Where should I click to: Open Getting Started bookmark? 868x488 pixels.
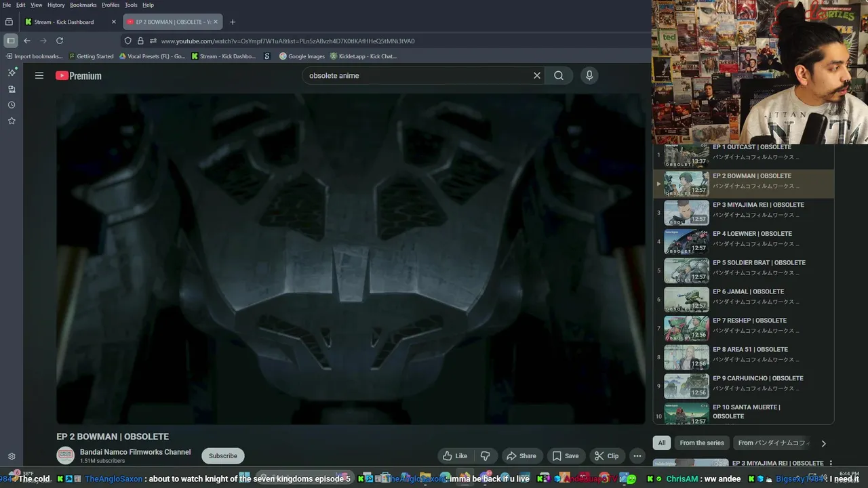pyautogui.click(x=91, y=56)
